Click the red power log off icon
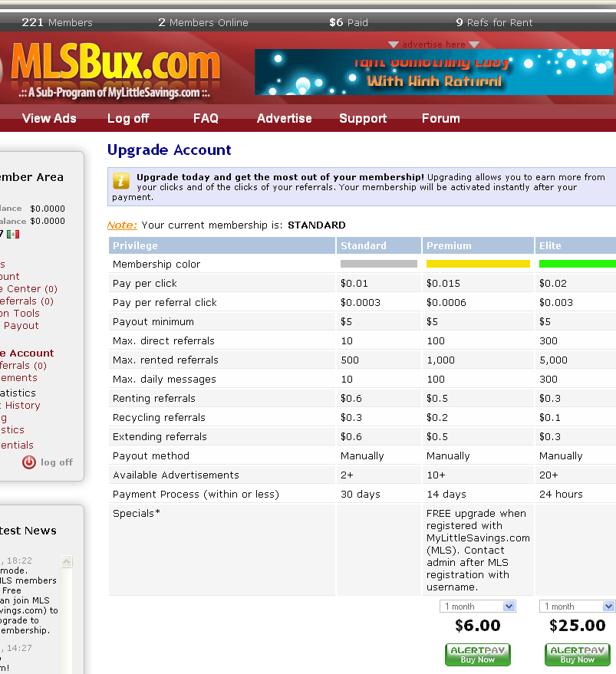Image resolution: width=616 pixels, height=674 pixels. [29, 462]
